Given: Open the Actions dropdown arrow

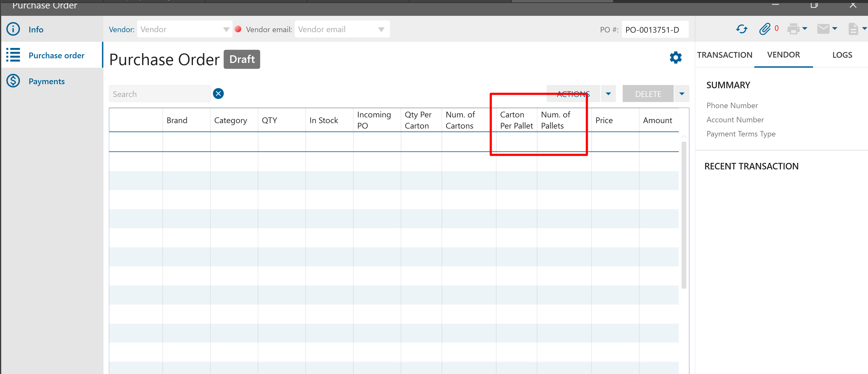Looking at the screenshot, I should 608,94.
